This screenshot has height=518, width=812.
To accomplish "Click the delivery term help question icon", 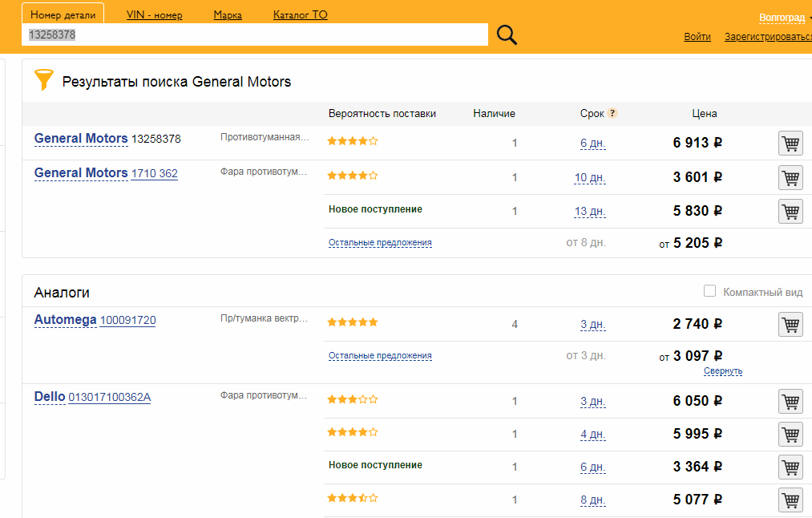I will (612, 114).
